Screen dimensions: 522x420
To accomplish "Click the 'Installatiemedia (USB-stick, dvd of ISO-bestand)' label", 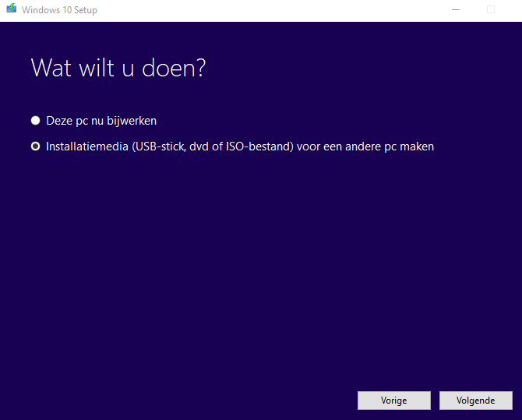I will pos(170,146).
